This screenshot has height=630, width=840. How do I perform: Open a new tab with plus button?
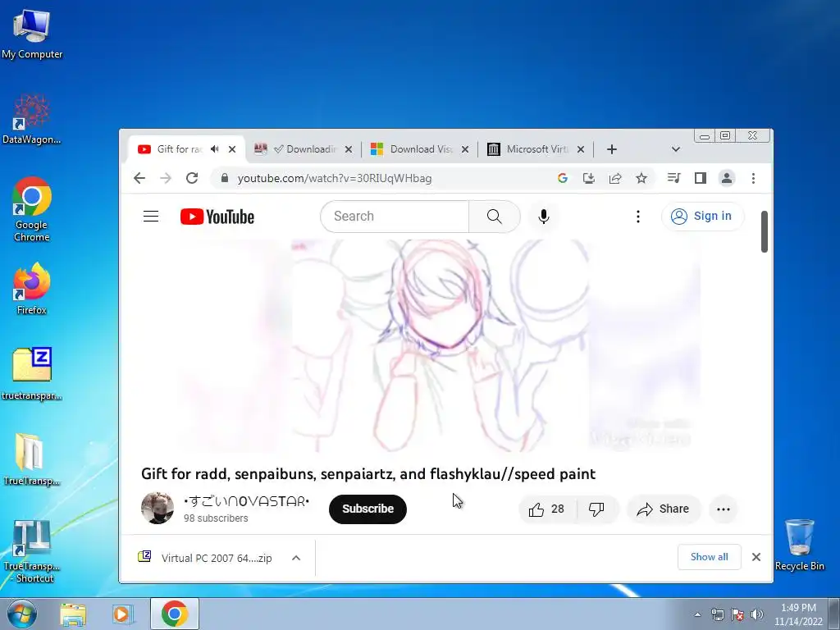(612, 149)
